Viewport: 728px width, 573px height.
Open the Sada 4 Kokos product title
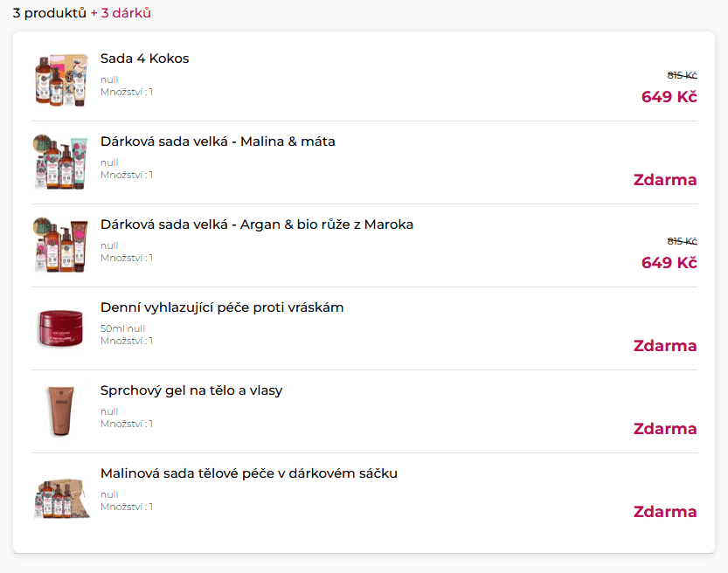[144, 59]
